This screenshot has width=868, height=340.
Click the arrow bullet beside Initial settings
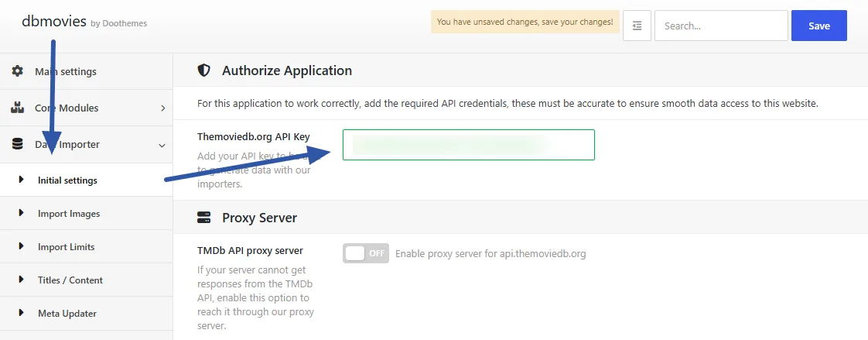(x=21, y=180)
